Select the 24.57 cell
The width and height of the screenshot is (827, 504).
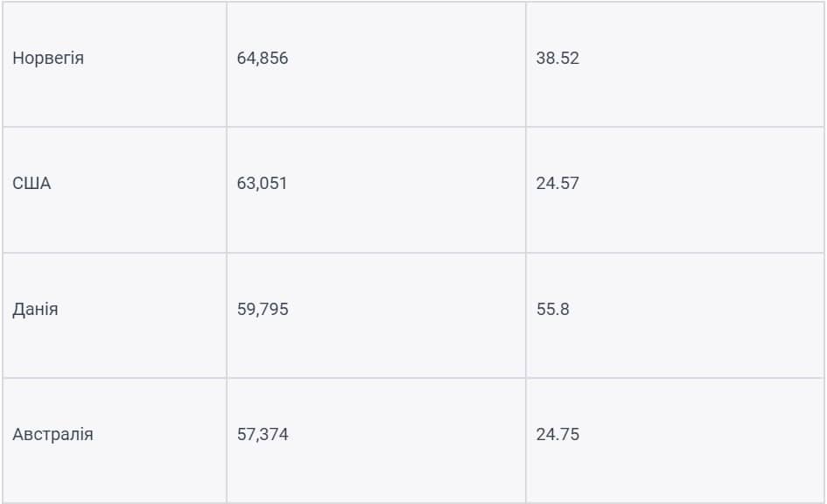pyautogui.click(x=675, y=190)
